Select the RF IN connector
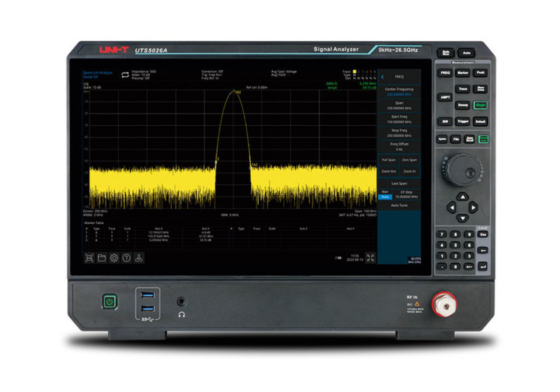This screenshot has width=560, height=392. tap(445, 305)
